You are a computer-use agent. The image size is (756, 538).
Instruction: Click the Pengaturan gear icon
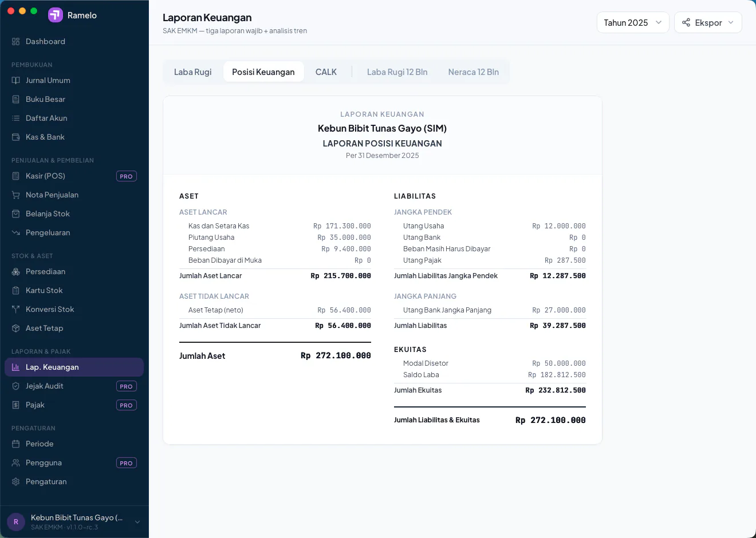pyautogui.click(x=15, y=482)
